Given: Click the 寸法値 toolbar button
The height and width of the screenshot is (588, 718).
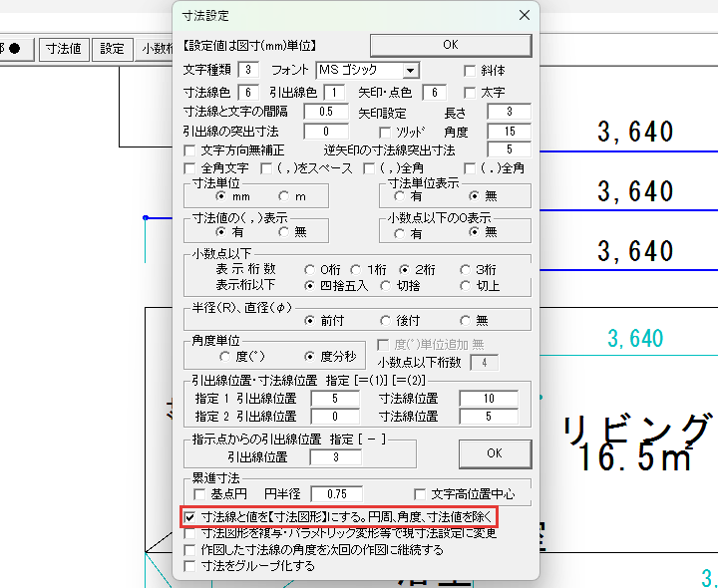Looking at the screenshot, I should 64,49.
